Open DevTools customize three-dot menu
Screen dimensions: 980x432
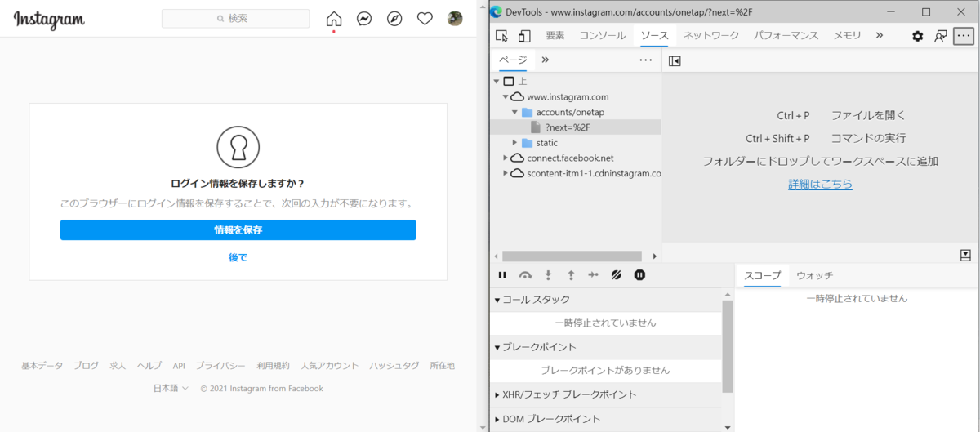click(x=964, y=36)
